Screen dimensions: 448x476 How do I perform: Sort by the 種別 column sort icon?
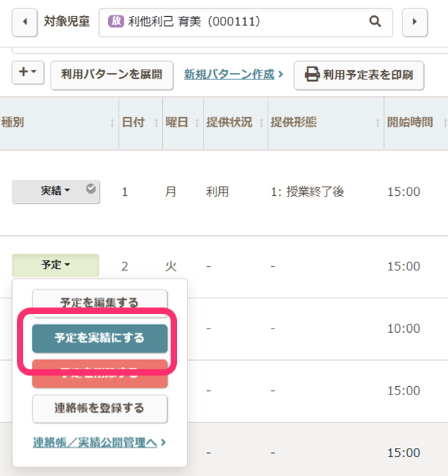coord(112,124)
